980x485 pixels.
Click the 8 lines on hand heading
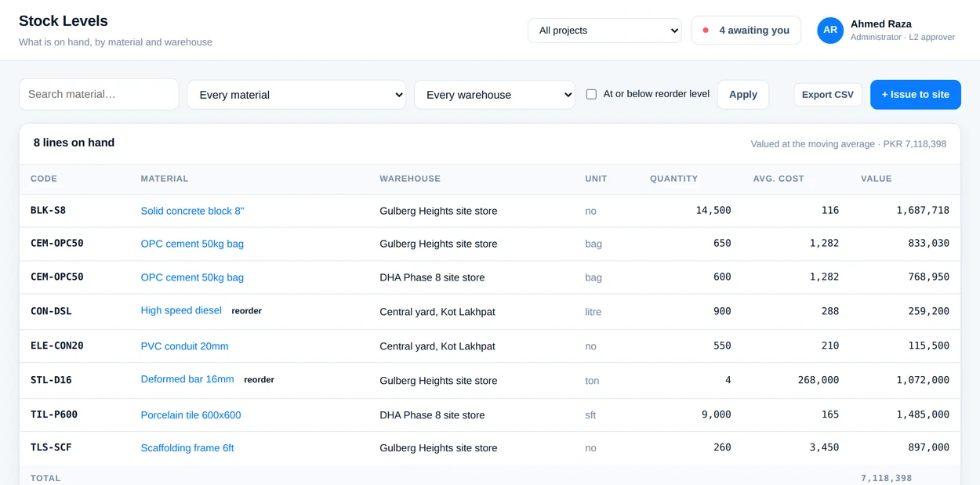coord(74,143)
